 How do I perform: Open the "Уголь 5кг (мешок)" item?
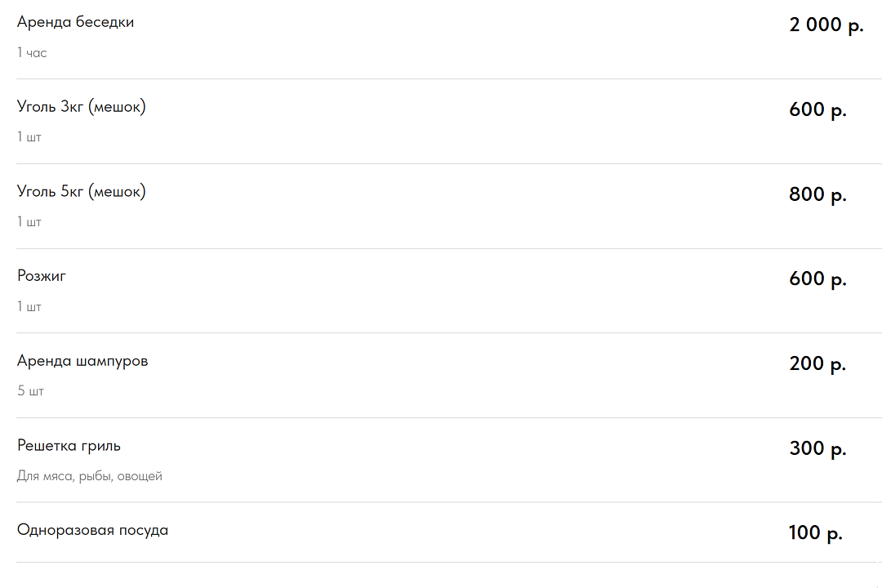coord(81,192)
